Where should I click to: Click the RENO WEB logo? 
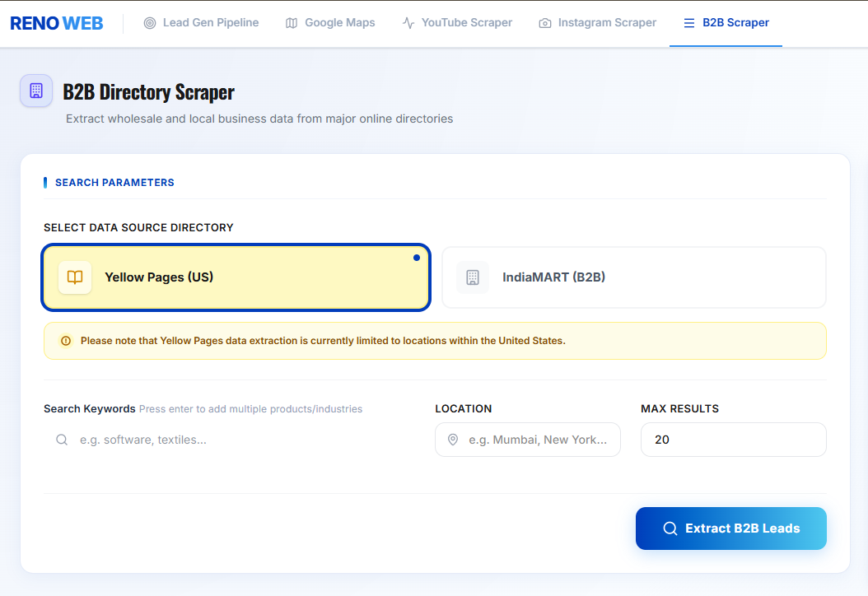57,23
